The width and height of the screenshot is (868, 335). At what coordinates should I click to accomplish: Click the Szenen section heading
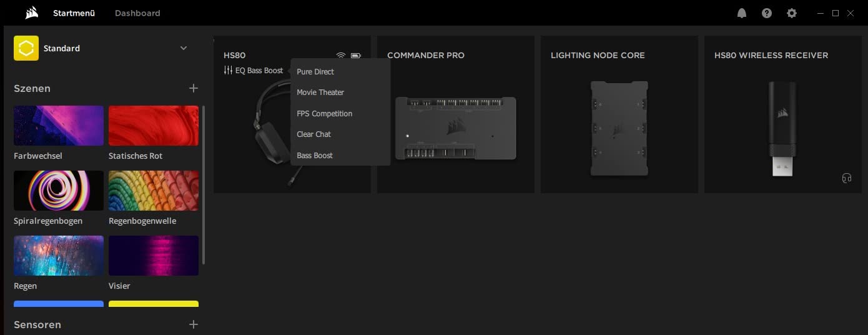click(32, 89)
